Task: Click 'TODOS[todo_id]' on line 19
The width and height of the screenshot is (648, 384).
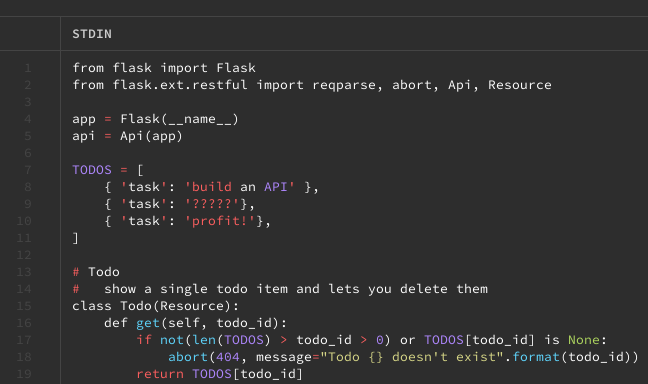Action: point(248,374)
